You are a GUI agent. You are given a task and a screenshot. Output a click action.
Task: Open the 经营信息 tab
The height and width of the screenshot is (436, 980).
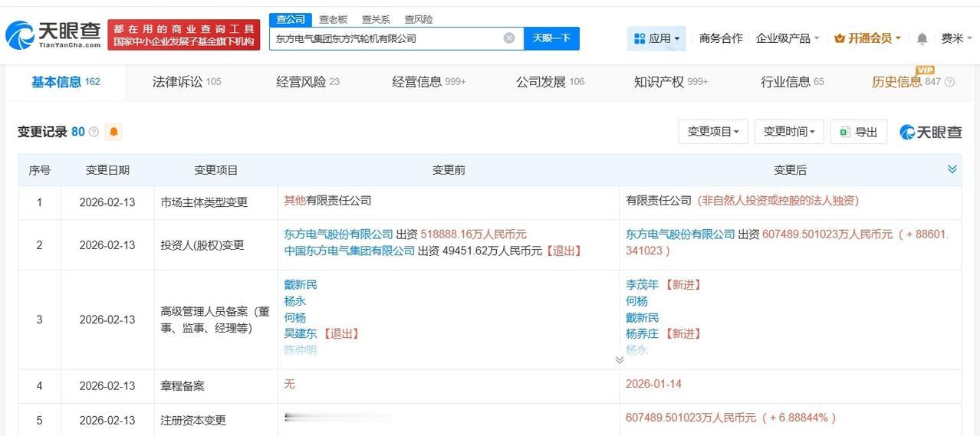[429, 82]
